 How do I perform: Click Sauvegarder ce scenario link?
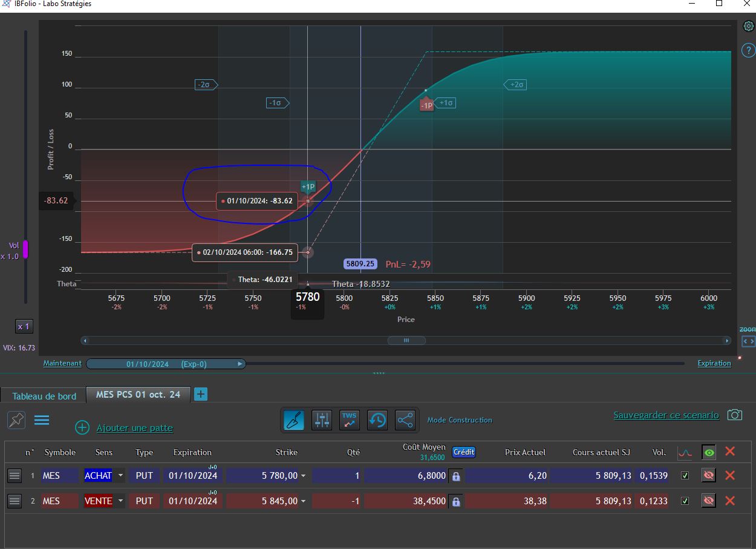point(666,415)
